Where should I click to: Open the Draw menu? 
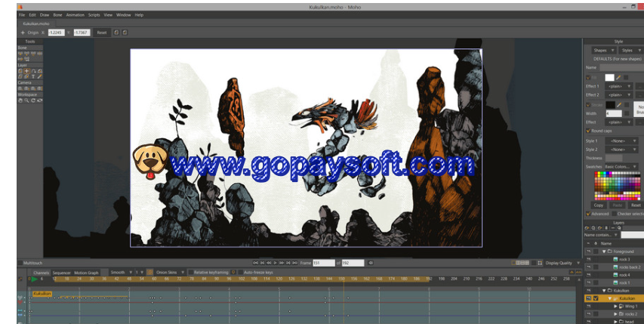pyautogui.click(x=45, y=15)
